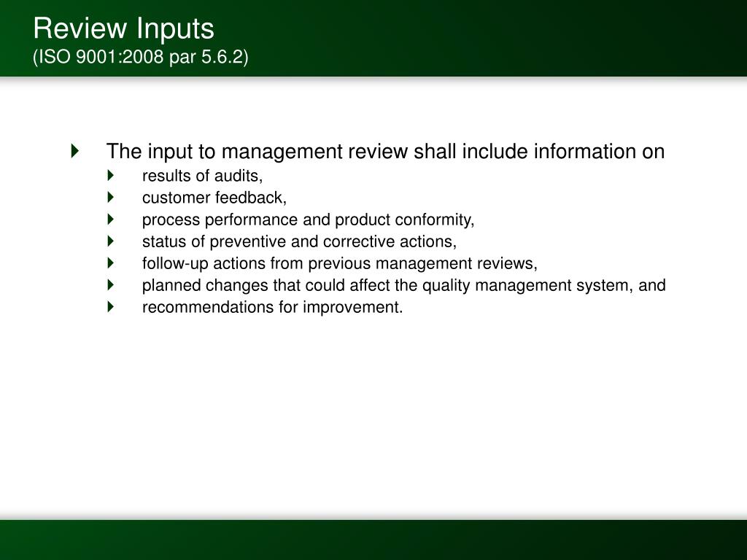The width and height of the screenshot is (747, 560).
Task: Click the bullet text "results of audits,"
Action: tap(203, 176)
